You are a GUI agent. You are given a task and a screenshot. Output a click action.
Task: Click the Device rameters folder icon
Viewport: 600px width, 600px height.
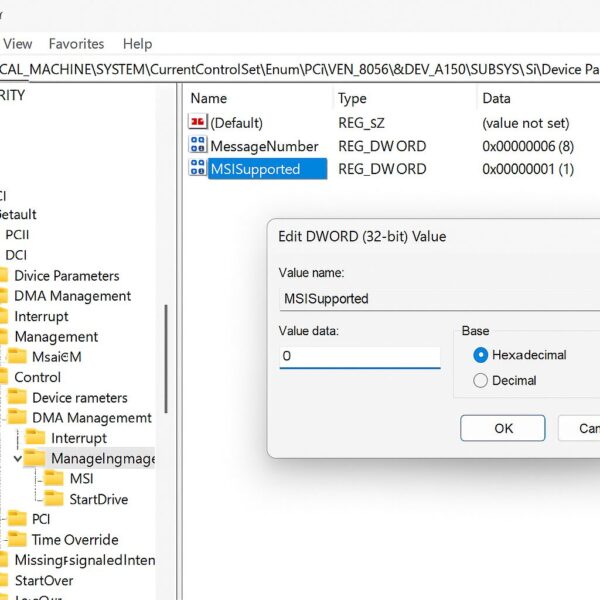coord(17,397)
